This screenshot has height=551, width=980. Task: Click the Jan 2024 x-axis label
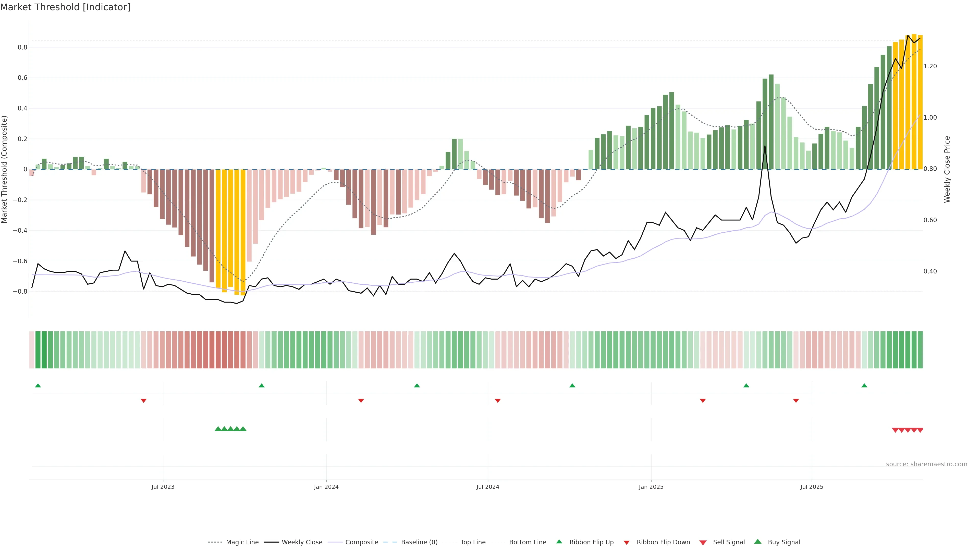(326, 487)
